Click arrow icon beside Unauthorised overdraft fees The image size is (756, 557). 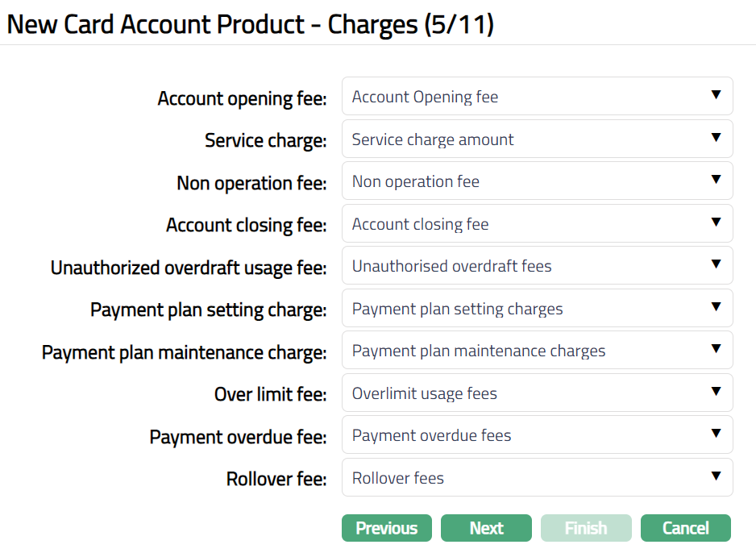(x=716, y=264)
